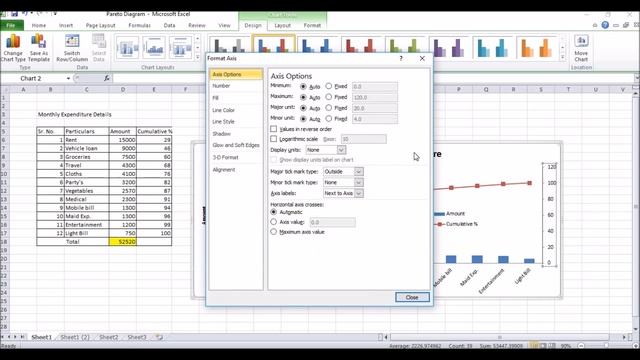Open Axis labels dropdown
640x360 pixels.
358,193
